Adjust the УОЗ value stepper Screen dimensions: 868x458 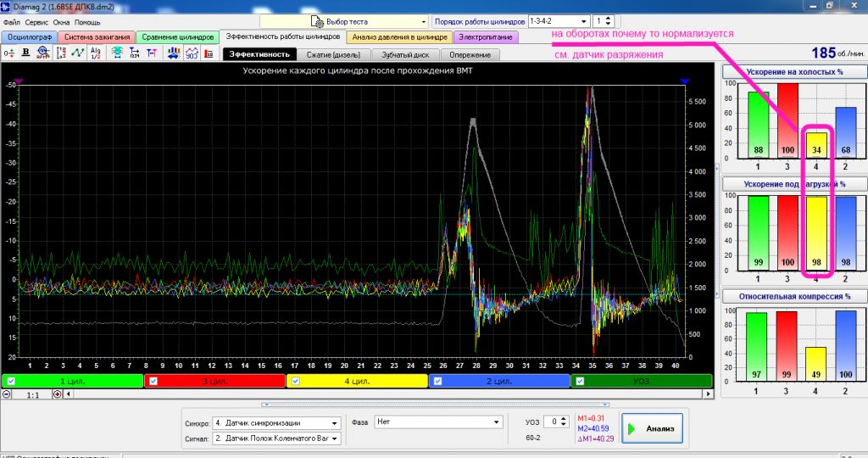[x=564, y=422]
